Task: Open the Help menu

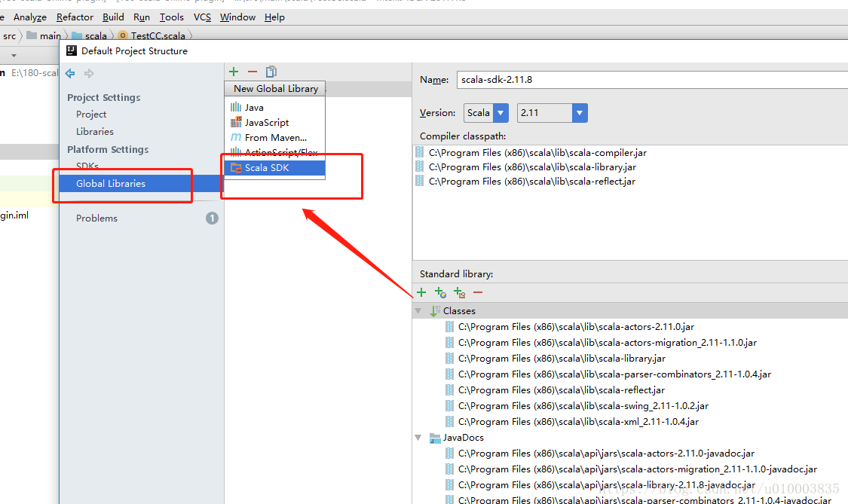Action: (x=274, y=17)
